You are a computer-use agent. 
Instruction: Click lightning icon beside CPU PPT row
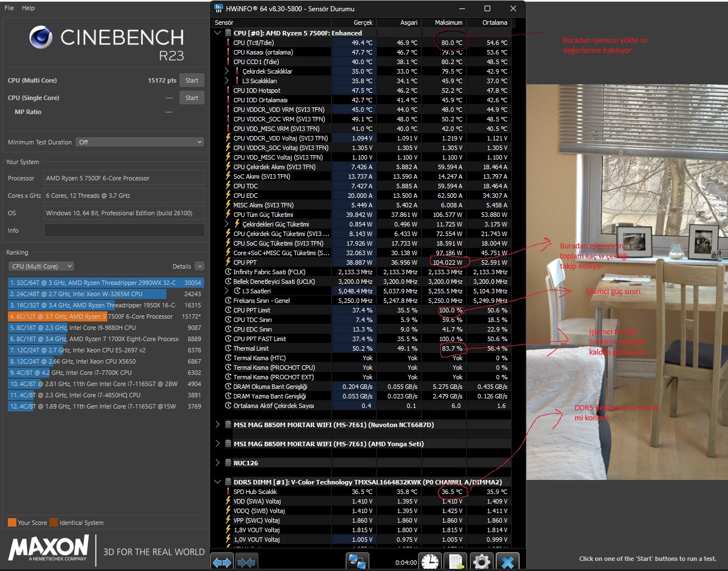[228, 262]
